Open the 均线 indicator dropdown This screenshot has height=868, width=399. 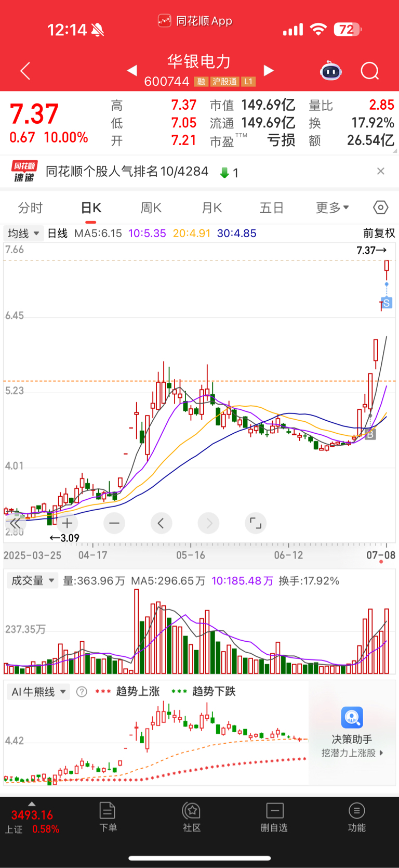point(23,234)
